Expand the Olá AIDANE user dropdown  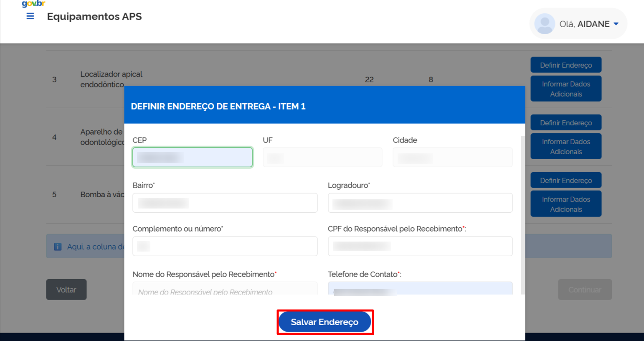click(x=616, y=24)
